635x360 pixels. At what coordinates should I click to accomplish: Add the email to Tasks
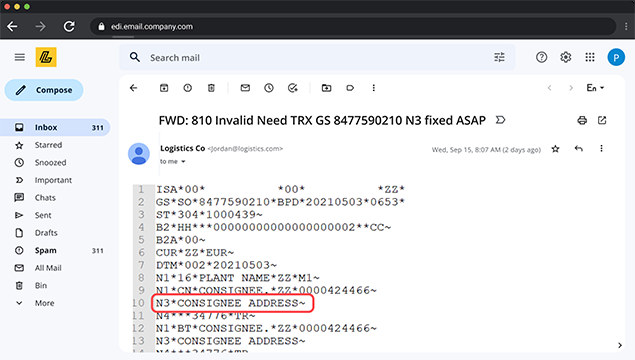click(293, 88)
